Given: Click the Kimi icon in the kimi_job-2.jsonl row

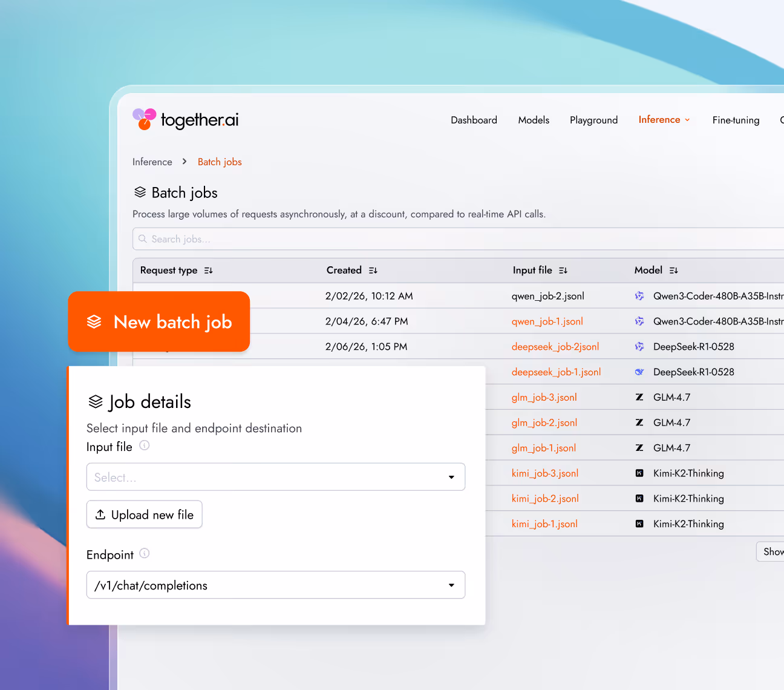Looking at the screenshot, I should 639,499.
